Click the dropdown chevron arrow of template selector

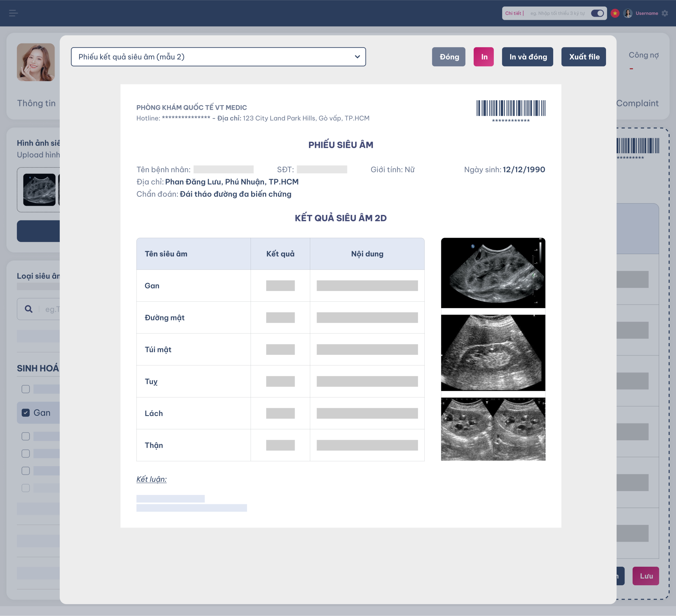pos(358,57)
